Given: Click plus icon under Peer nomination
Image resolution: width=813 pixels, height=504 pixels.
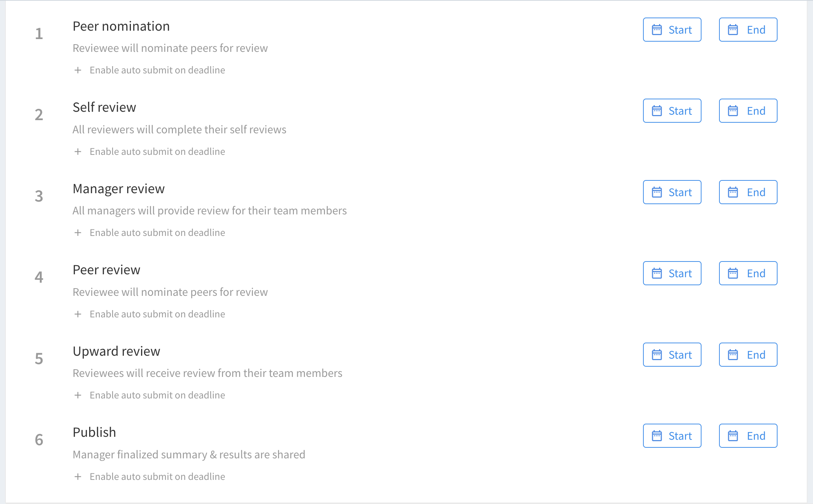Looking at the screenshot, I should pyautogui.click(x=77, y=70).
